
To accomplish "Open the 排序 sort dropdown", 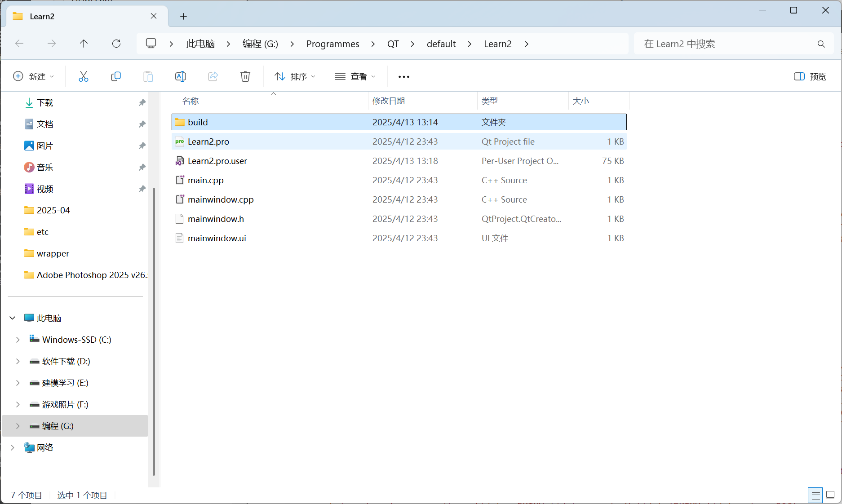I will tap(295, 76).
